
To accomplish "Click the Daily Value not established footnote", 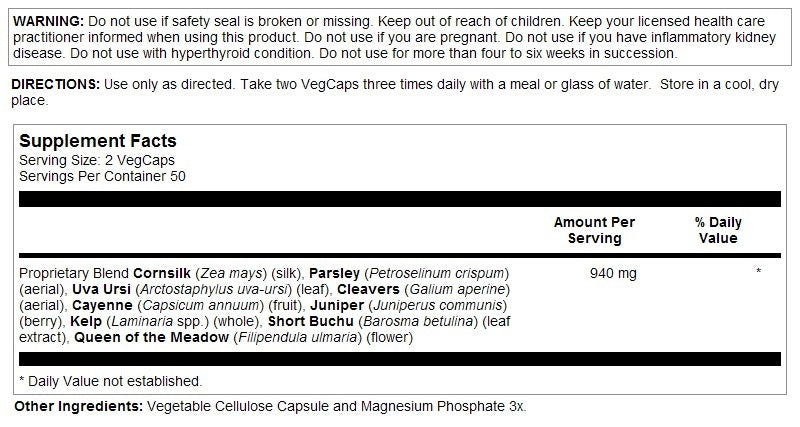I will (x=110, y=381).
